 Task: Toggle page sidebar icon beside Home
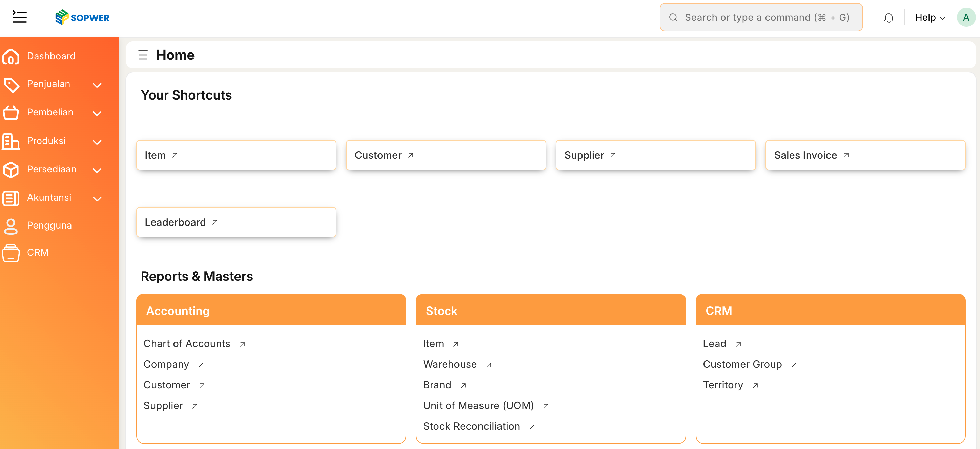[x=143, y=55]
